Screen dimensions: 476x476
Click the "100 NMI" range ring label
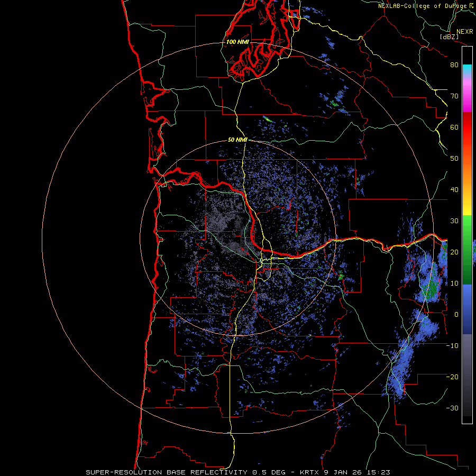click(237, 42)
